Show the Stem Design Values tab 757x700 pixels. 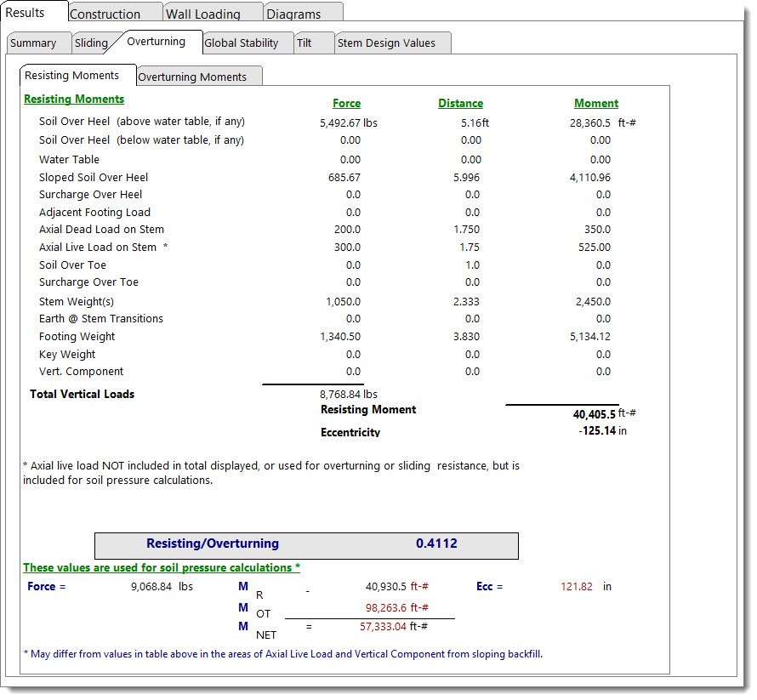[386, 43]
